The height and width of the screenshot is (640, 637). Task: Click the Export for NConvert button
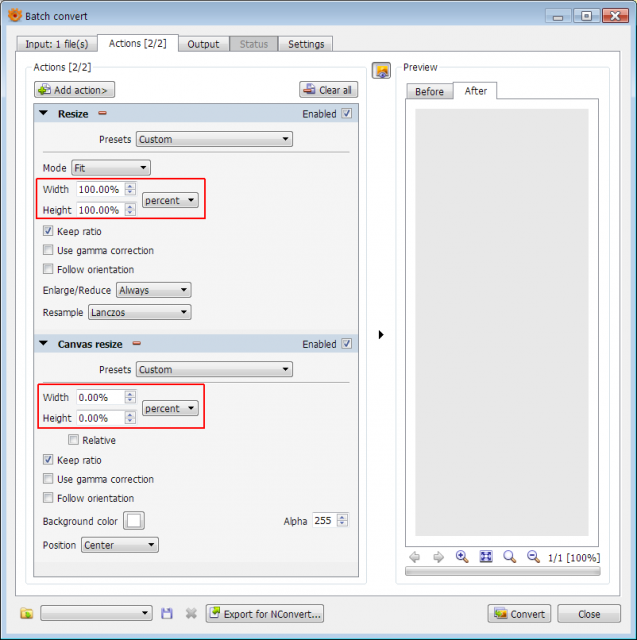264,613
